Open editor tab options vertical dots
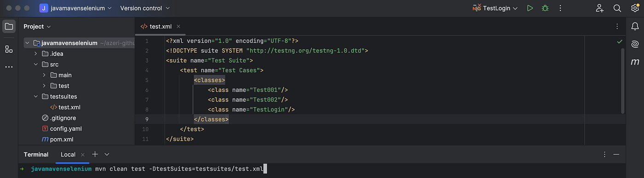Screen dimensions: 644x178 (617, 27)
